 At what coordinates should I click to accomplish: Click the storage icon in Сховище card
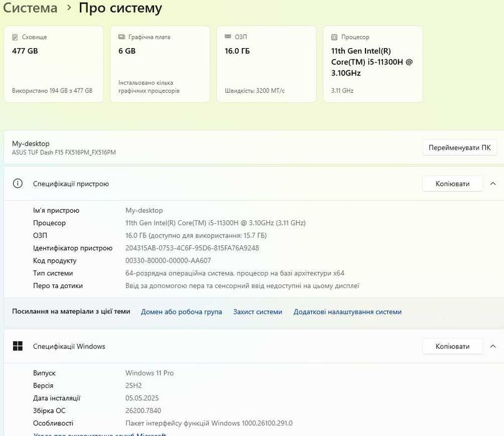[x=15, y=37]
